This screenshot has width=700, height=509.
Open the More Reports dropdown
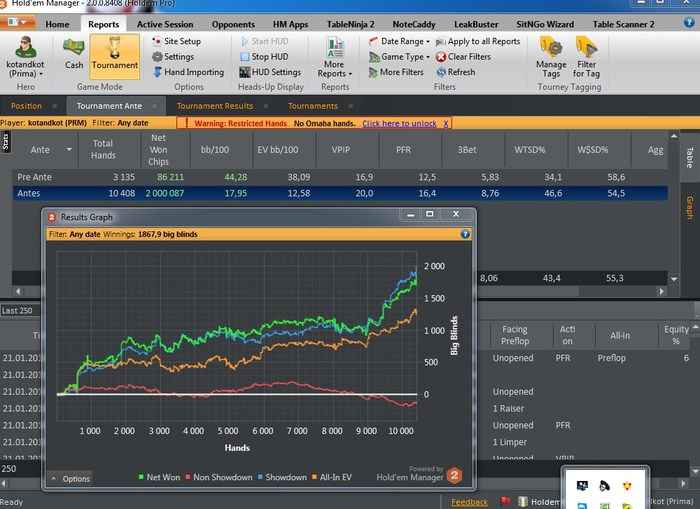(335, 57)
